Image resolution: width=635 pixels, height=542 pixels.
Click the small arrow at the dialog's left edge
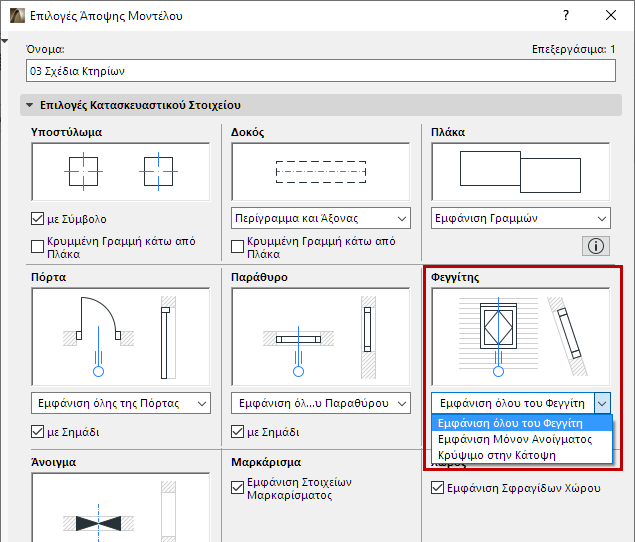(x=4, y=41)
